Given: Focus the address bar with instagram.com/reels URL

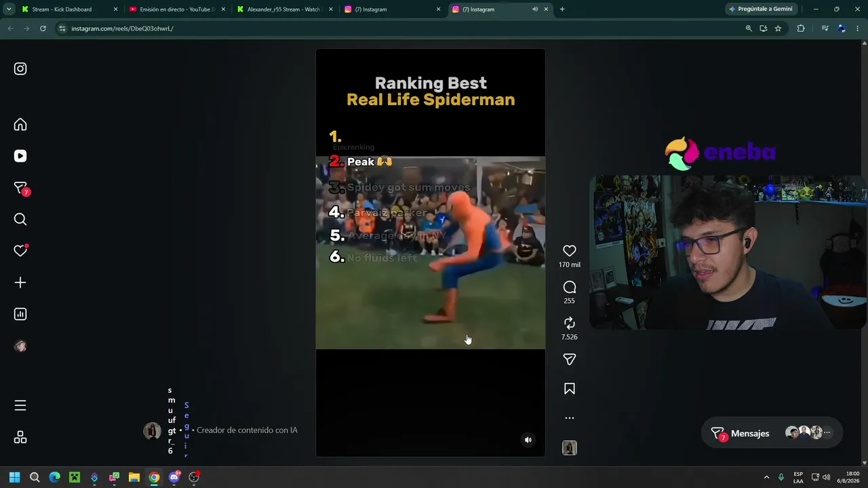Looking at the screenshot, I should tap(400, 28).
